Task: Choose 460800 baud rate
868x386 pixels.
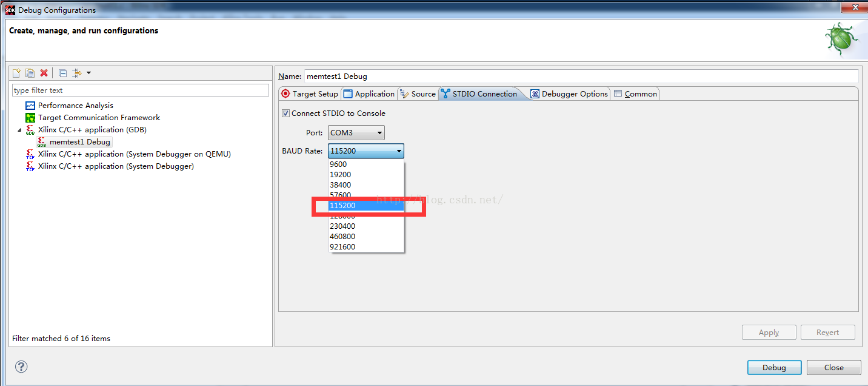Action: tap(366, 237)
